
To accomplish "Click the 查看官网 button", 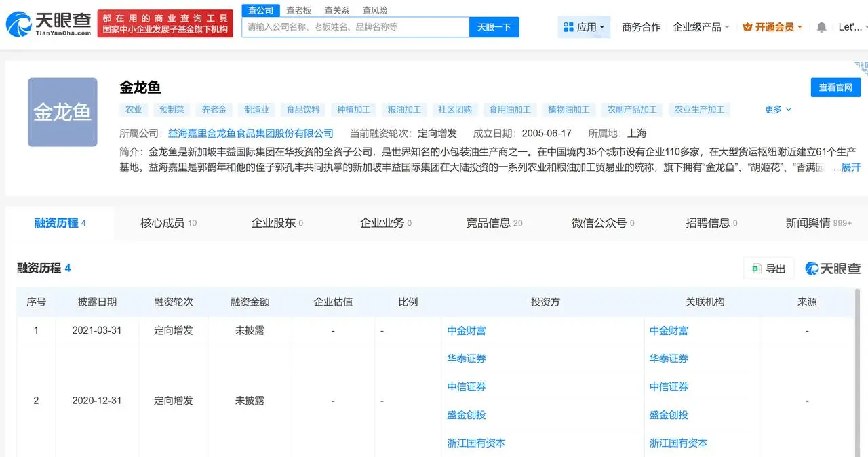I will tap(835, 87).
